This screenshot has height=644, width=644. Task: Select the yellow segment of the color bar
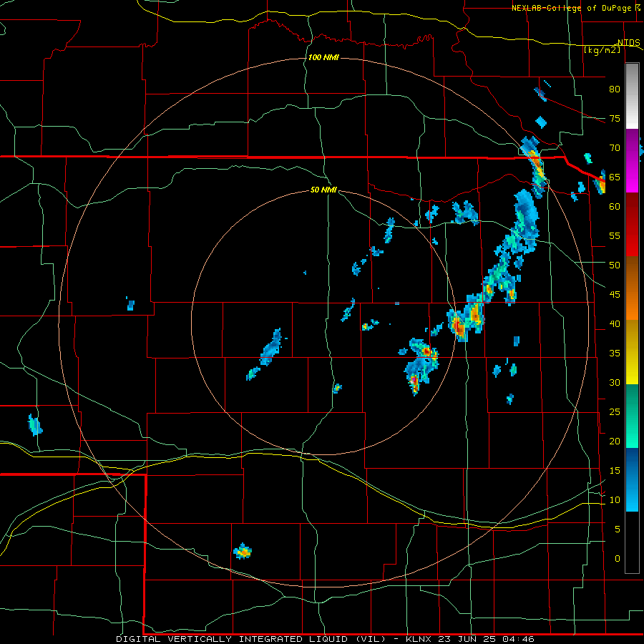click(632, 352)
